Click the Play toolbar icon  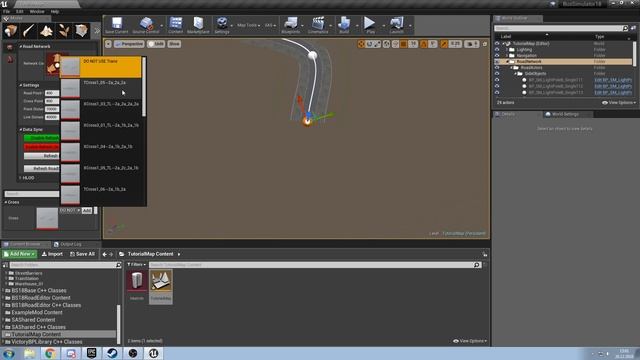pyautogui.click(x=370, y=25)
